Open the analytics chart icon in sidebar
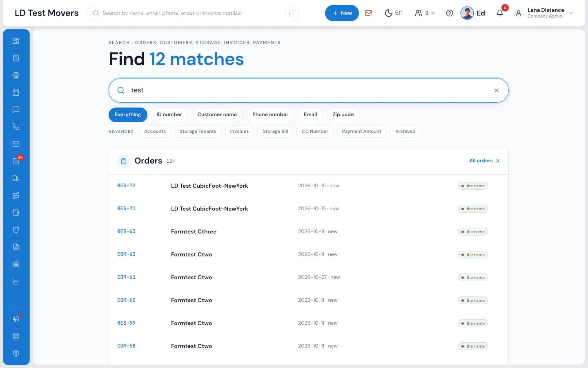Screen dimensions: 588x368 16,281
